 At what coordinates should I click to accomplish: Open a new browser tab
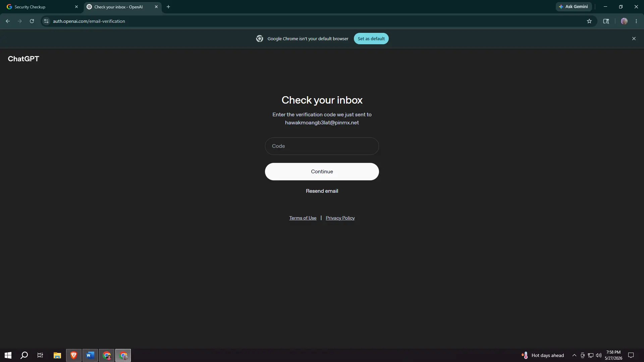point(168,7)
